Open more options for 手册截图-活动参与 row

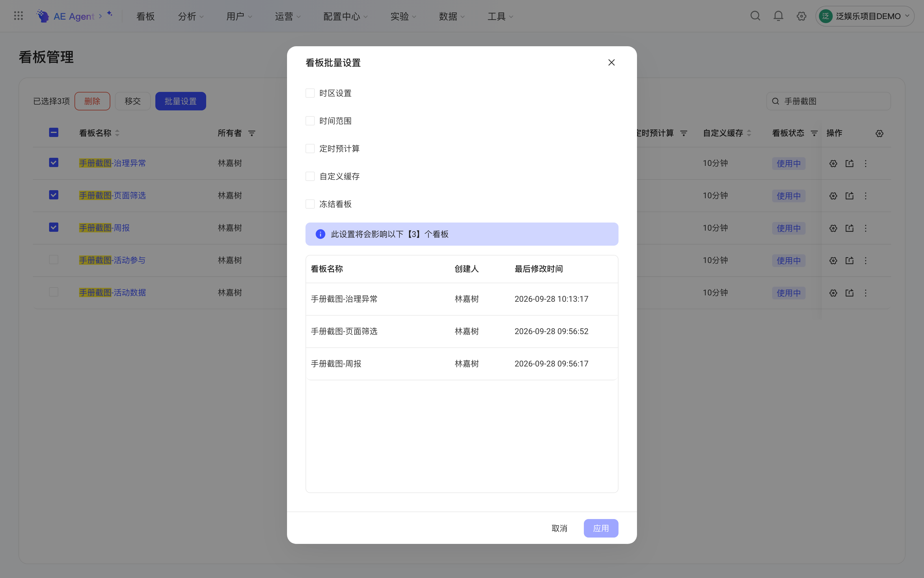[x=866, y=260]
